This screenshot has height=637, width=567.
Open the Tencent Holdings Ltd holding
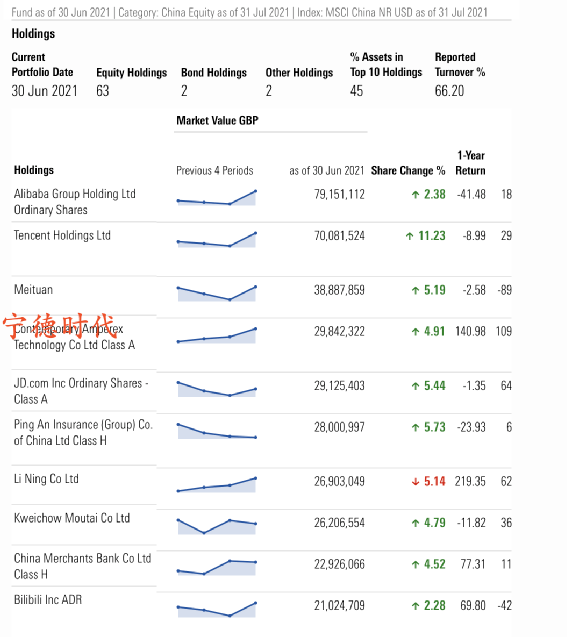(62, 236)
